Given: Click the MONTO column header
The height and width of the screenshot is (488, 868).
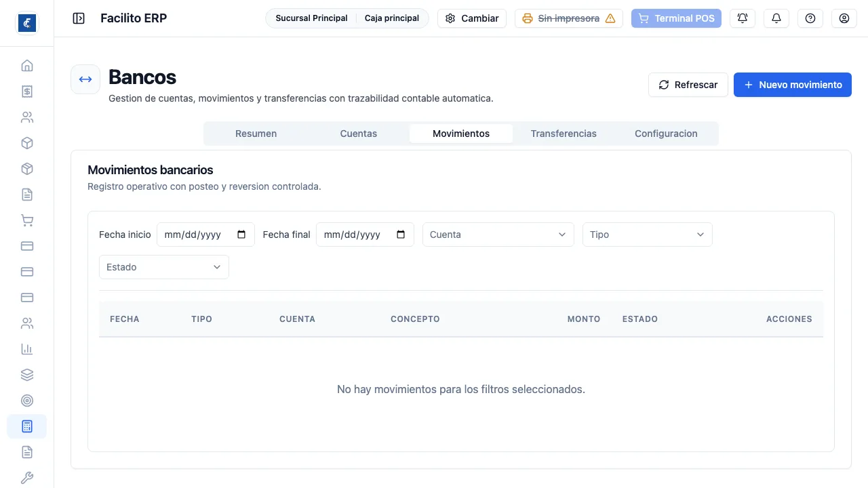Looking at the screenshot, I should click(584, 319).
